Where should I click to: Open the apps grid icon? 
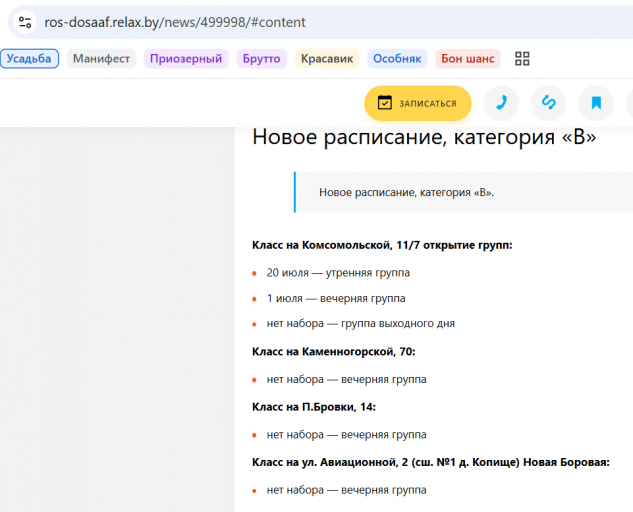pos(522,59)
